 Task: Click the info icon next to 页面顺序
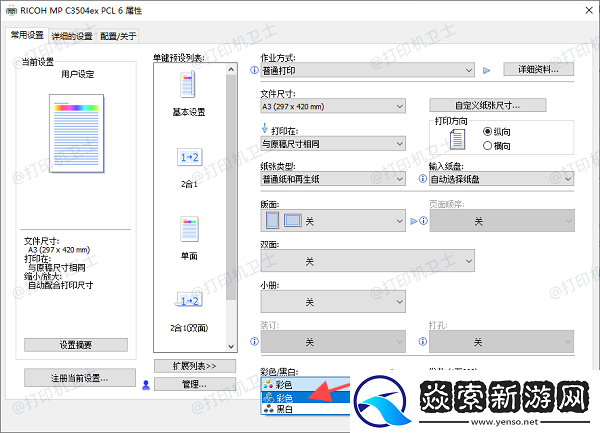424,221
